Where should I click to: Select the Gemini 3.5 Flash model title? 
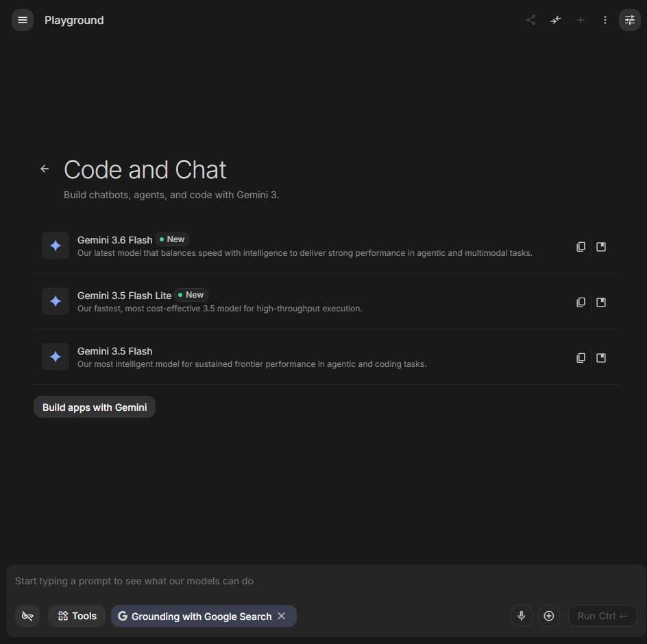[114, 351]
